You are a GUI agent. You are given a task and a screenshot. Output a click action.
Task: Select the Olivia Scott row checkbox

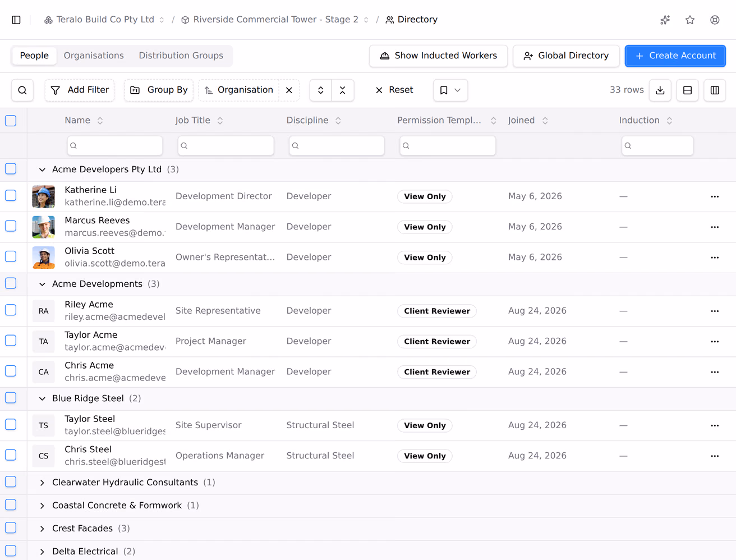tap(11, 256)
